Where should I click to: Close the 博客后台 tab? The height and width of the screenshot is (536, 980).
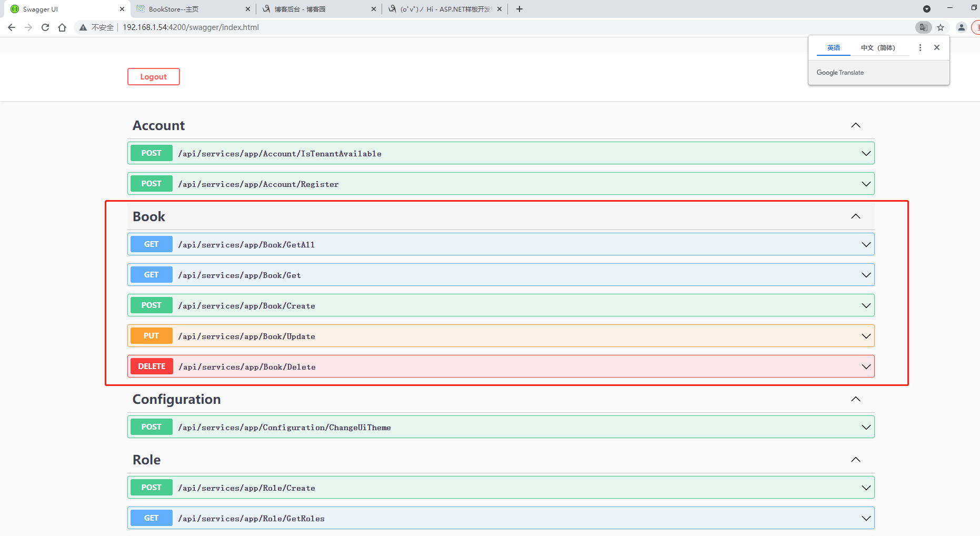(x=374, y=9)
